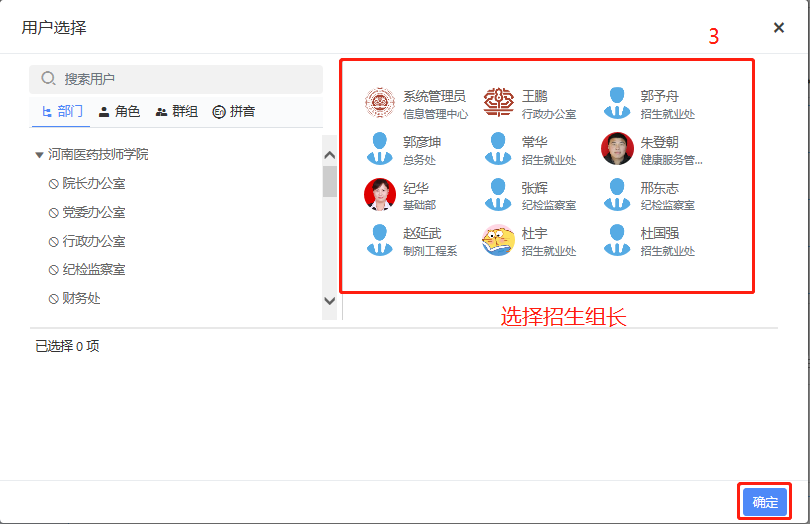The height and width of the screenshot is (524, 810).
Task: Click the 搜索用户 search field
Action: (x=176, y=79)
